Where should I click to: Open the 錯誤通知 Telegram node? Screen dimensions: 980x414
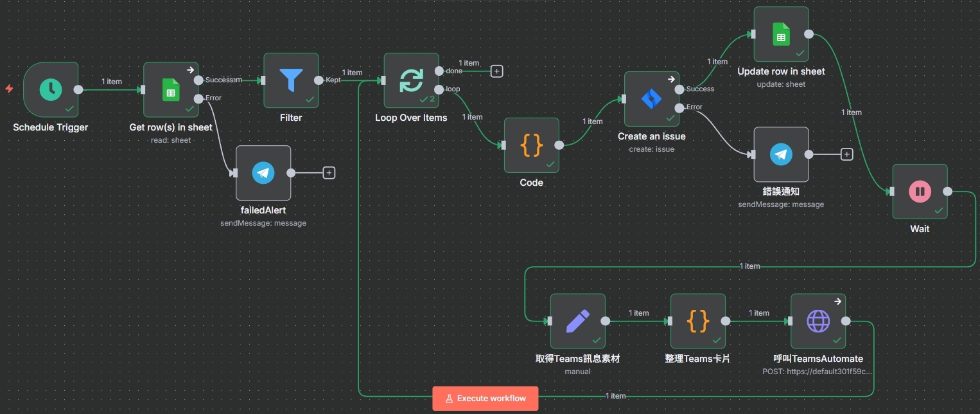pyautogui.click(x=781, y=154)
